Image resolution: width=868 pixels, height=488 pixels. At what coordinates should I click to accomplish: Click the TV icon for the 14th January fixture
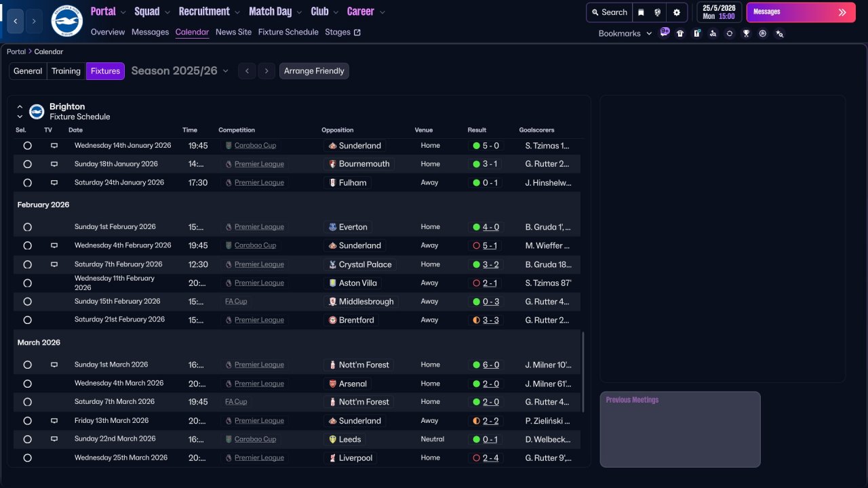coord(54,146)
